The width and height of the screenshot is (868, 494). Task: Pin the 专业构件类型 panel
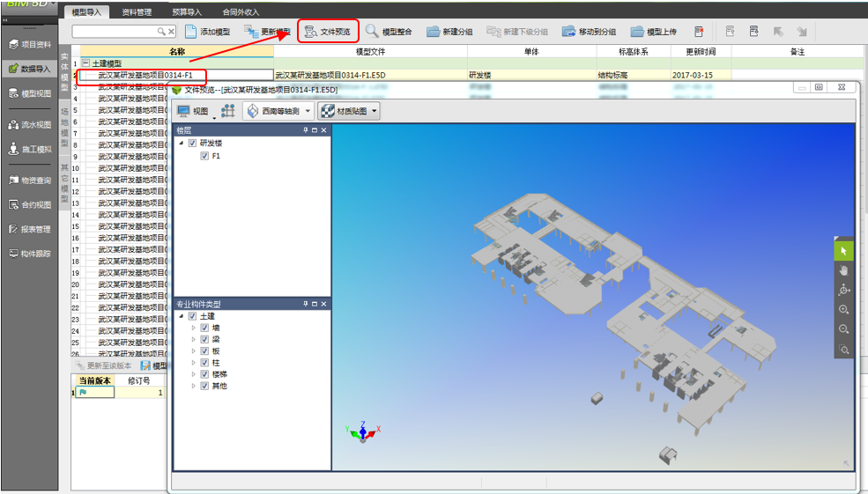pyautogui.click(x=306, y=304)
